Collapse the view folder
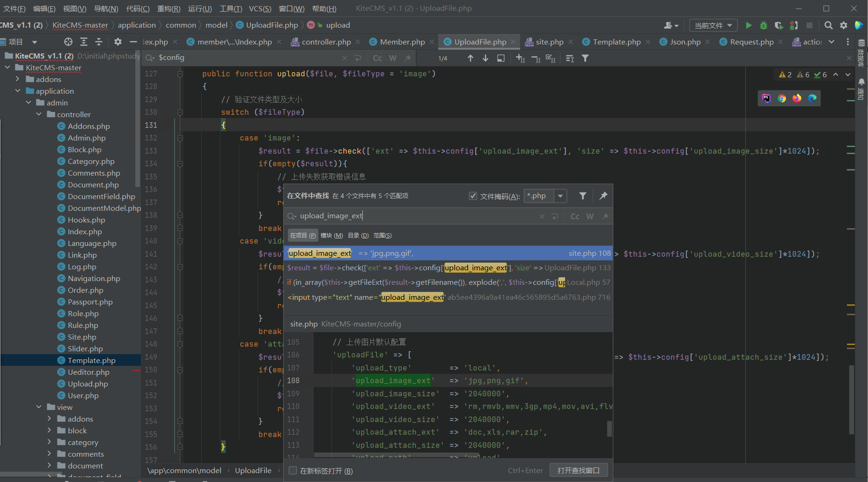Image resolution: width=868 pixels, height=482 pixels. click(x=39, y=407)
